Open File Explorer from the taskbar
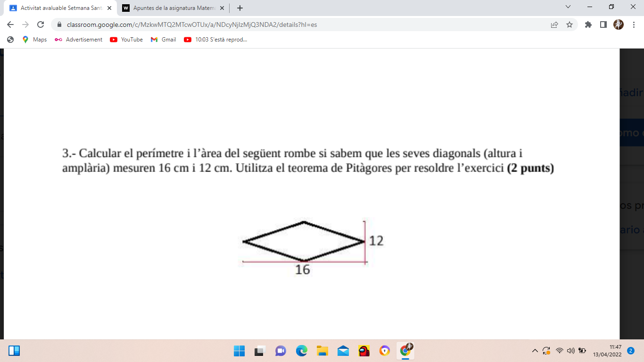 tap(322, 351)
